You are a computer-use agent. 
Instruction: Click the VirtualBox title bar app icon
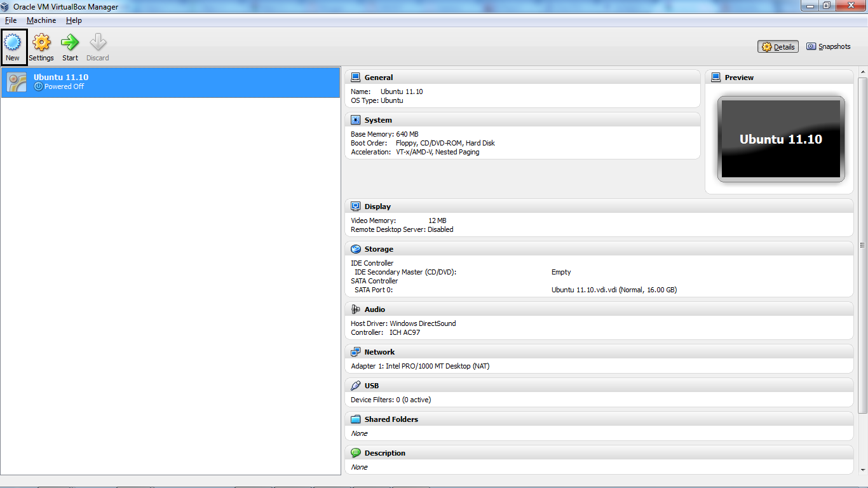6,6
